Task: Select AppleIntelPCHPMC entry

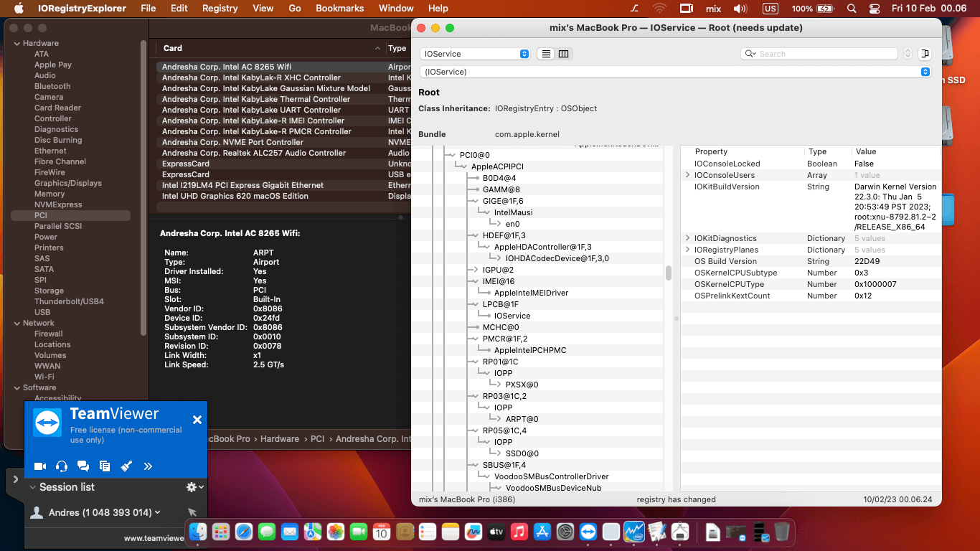Action: point(530,350)
